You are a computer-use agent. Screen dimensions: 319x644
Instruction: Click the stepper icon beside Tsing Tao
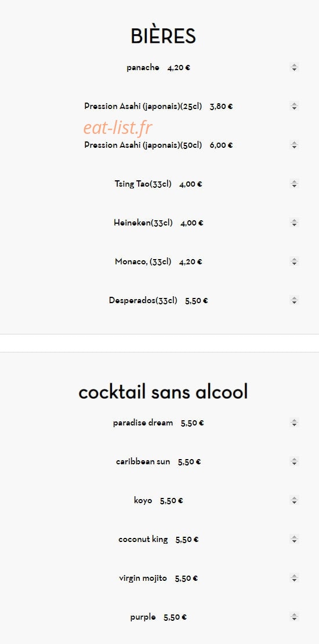(x=294, y=184)
